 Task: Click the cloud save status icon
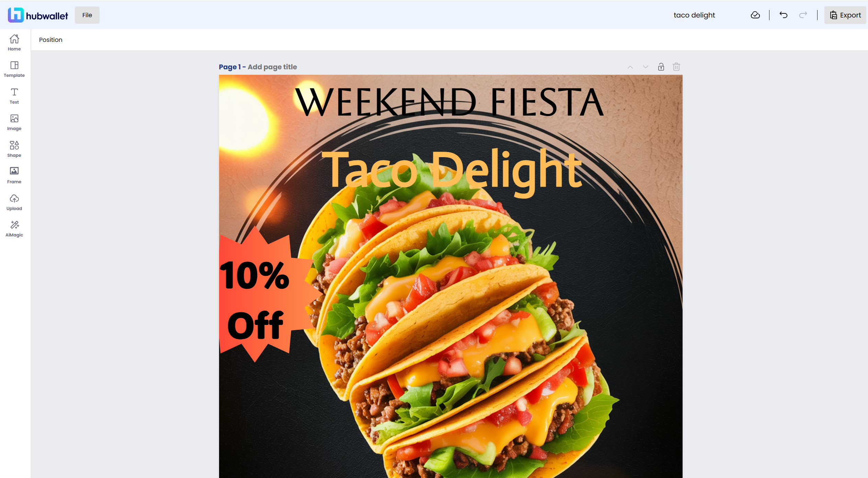point(755,15)
